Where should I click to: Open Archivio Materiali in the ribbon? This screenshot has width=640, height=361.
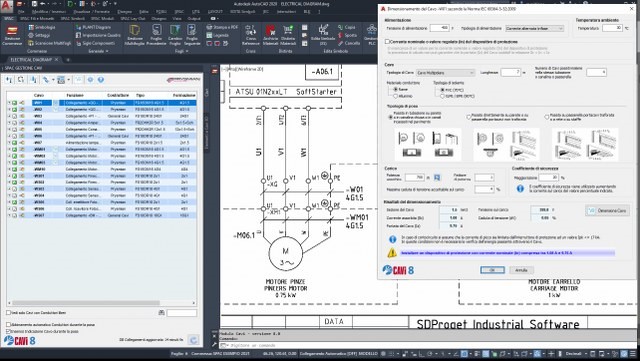pos(270,35)
